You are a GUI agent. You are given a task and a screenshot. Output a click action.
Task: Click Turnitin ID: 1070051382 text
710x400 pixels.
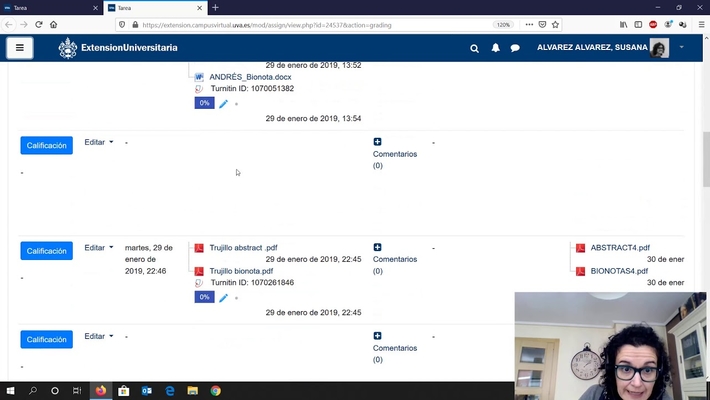pos(252,88)
